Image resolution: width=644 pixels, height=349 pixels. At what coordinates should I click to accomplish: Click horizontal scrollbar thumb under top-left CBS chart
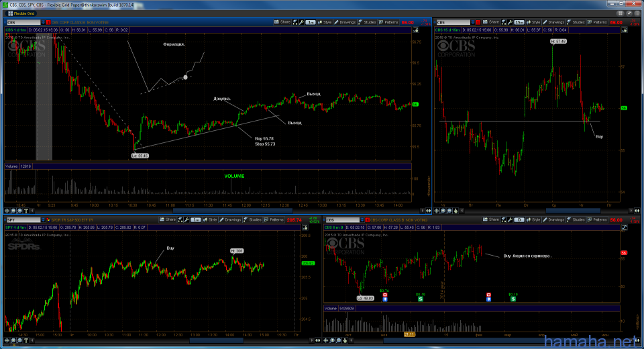pos(233,211)
